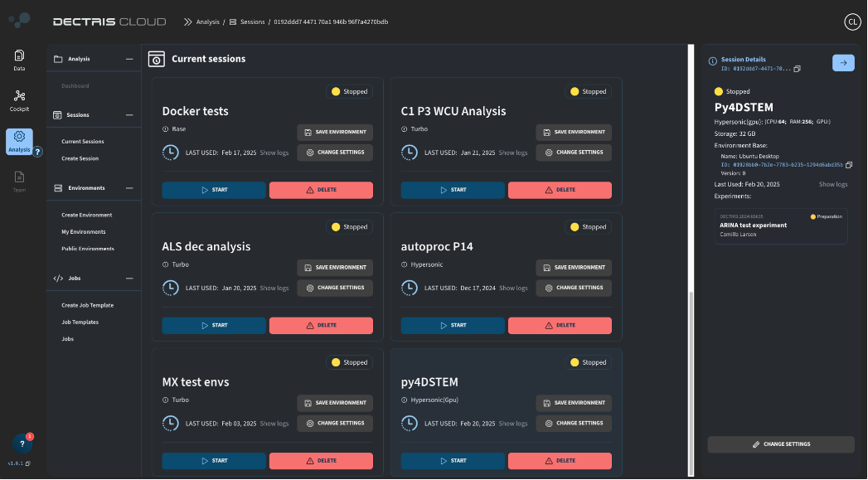Click the Session Details info icon
Image resolution: width=868 pixels, height=480 pixels.
712,61
